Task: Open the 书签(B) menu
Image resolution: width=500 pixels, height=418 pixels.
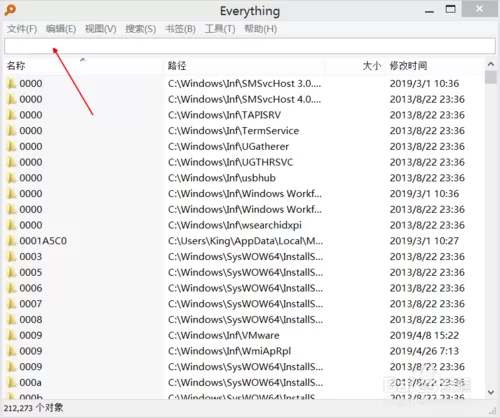Action: pos(180,29)
